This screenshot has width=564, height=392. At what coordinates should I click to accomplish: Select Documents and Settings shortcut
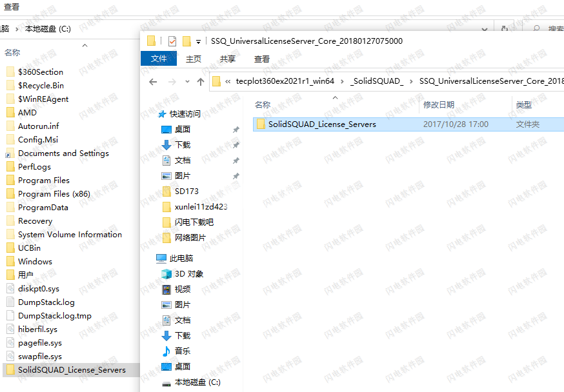coord(57,153)
